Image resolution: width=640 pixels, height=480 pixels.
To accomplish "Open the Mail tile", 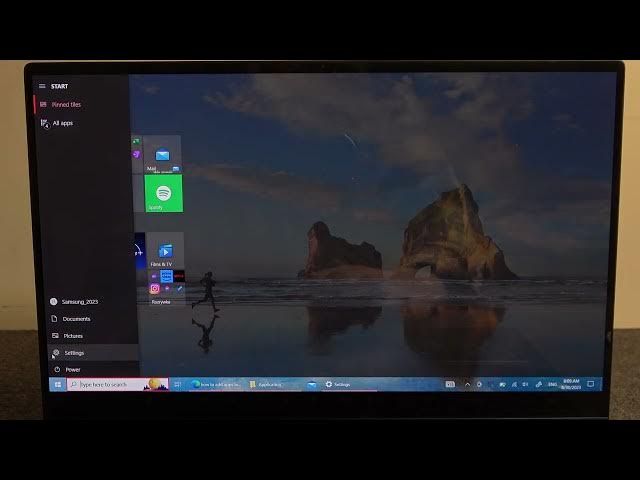I will click(x=162, y=155).
